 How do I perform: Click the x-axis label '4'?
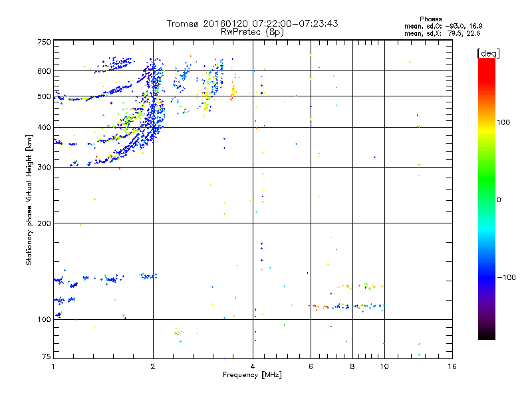[x=253, y=366]
